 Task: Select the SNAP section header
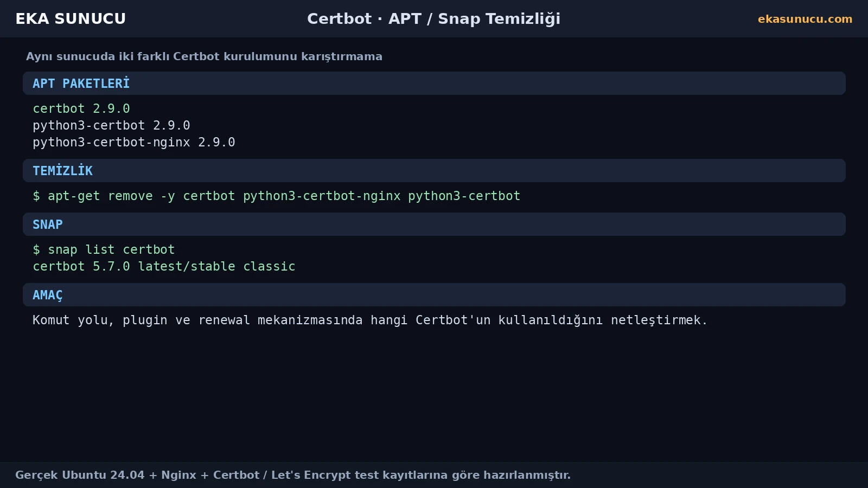434,224
